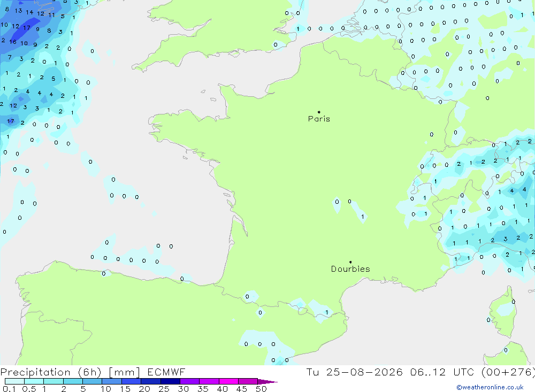Screen dimensions: 535x392
Task: Click the 'Tu 25-08-2026' date text
Action: coord(354,372)
